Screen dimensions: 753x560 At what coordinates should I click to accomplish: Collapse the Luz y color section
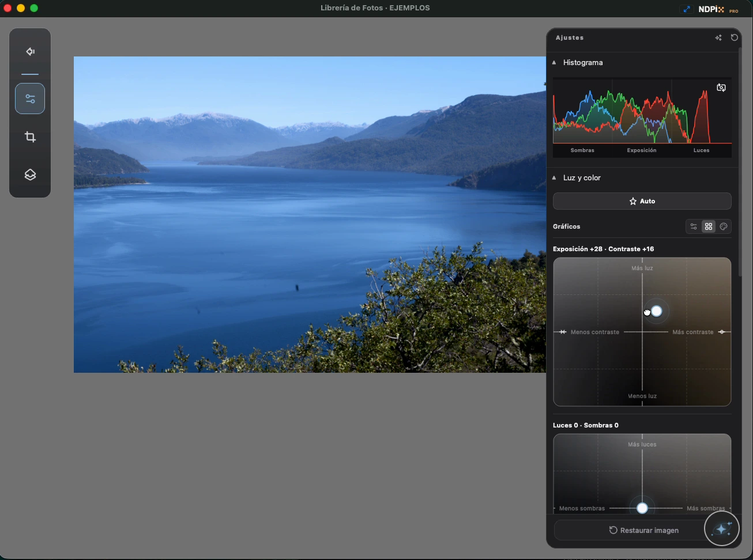click(554, 177)
